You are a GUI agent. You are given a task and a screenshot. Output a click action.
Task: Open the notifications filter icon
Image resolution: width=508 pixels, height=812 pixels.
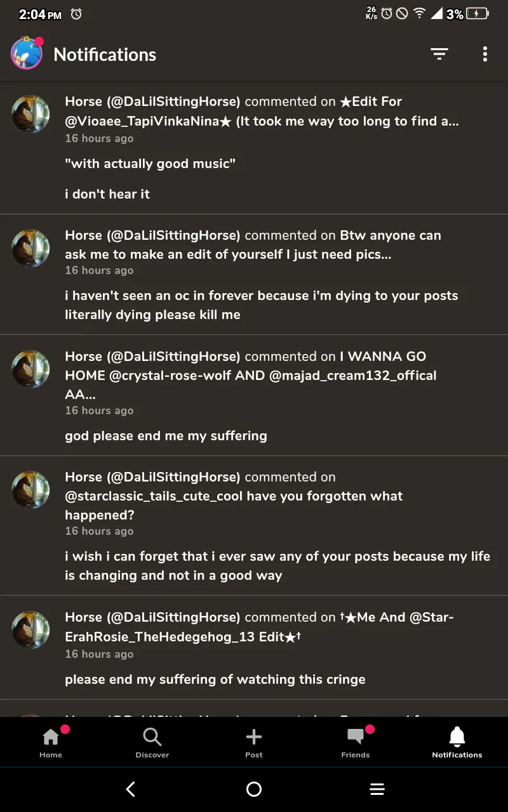(x=439, y=55)
